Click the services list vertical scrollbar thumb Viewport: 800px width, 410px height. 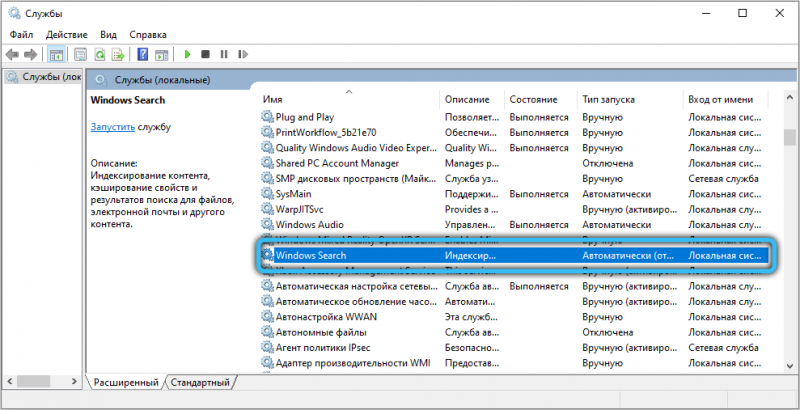click(x=789, y=137)
